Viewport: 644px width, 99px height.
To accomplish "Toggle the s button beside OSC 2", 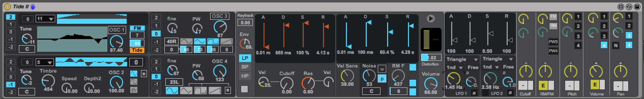I will click(x=144, y=74).
